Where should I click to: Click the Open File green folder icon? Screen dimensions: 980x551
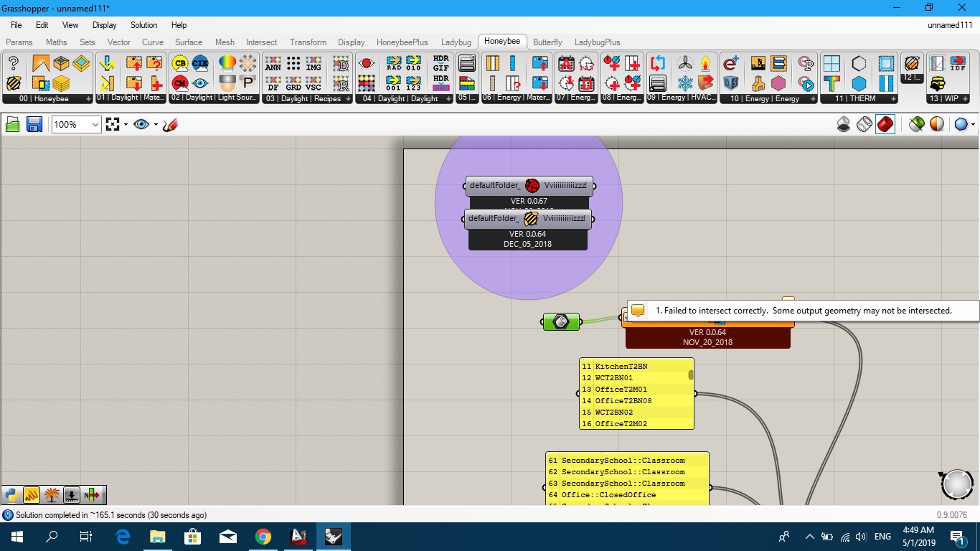pos(13,125)
